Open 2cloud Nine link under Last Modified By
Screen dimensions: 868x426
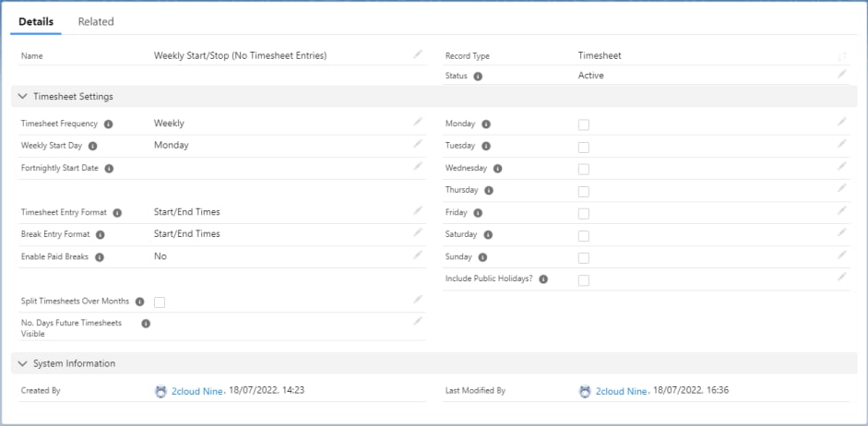621,391
